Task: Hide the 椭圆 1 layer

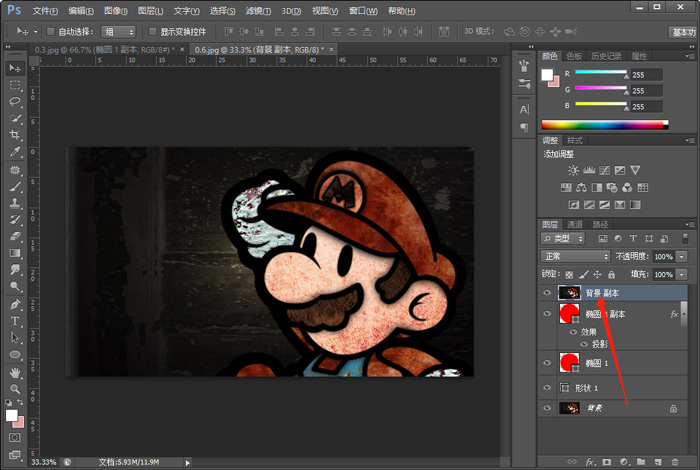Action: tap(547, 363)
